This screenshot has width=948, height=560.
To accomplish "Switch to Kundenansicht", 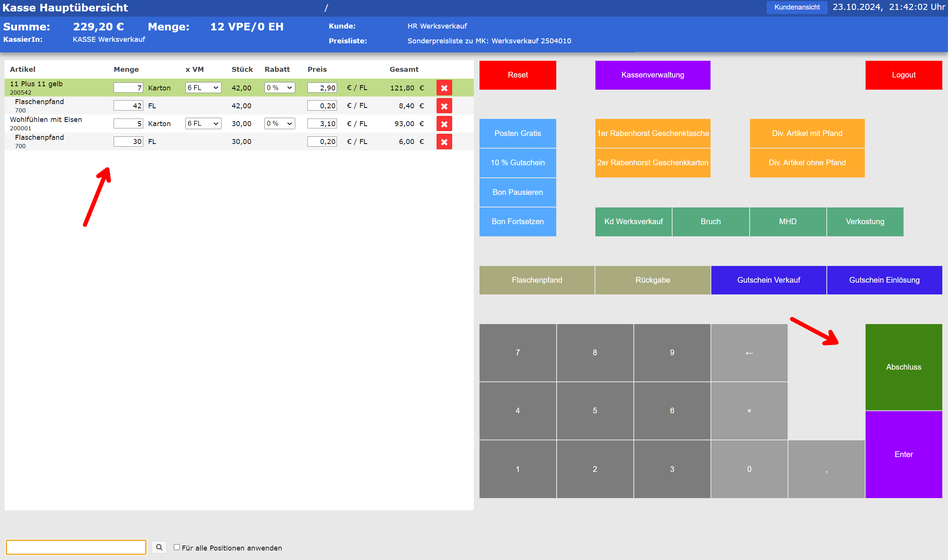I will (797, 7).
